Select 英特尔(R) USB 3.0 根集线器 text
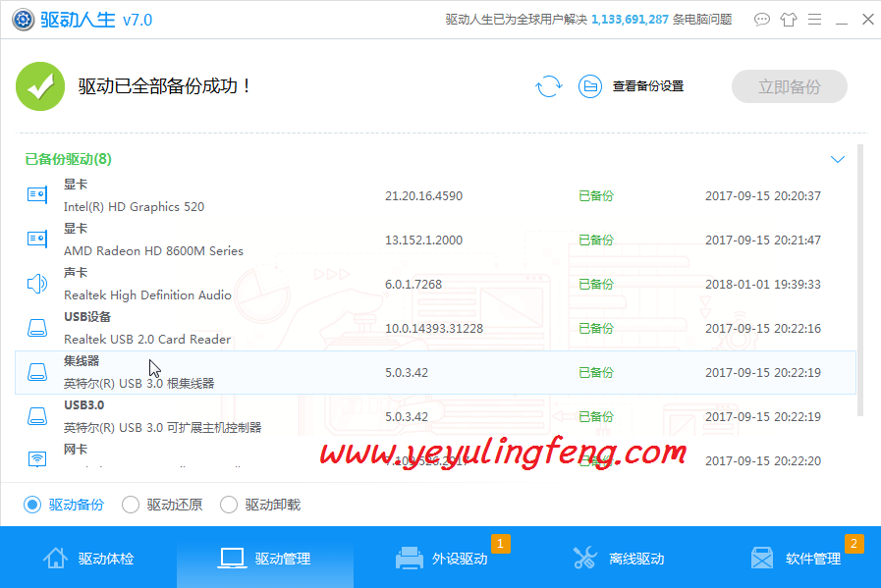881x588 pixels. 138,384
